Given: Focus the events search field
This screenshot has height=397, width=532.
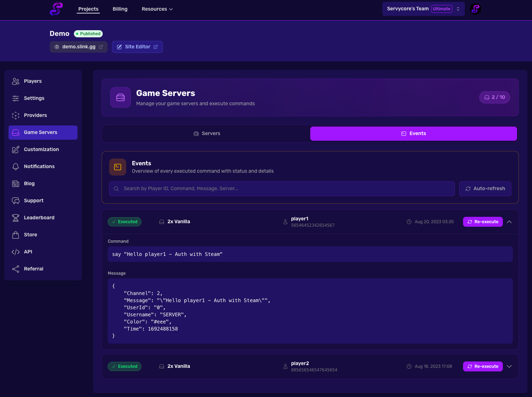Looking at the screenshot, I should 281,189.
